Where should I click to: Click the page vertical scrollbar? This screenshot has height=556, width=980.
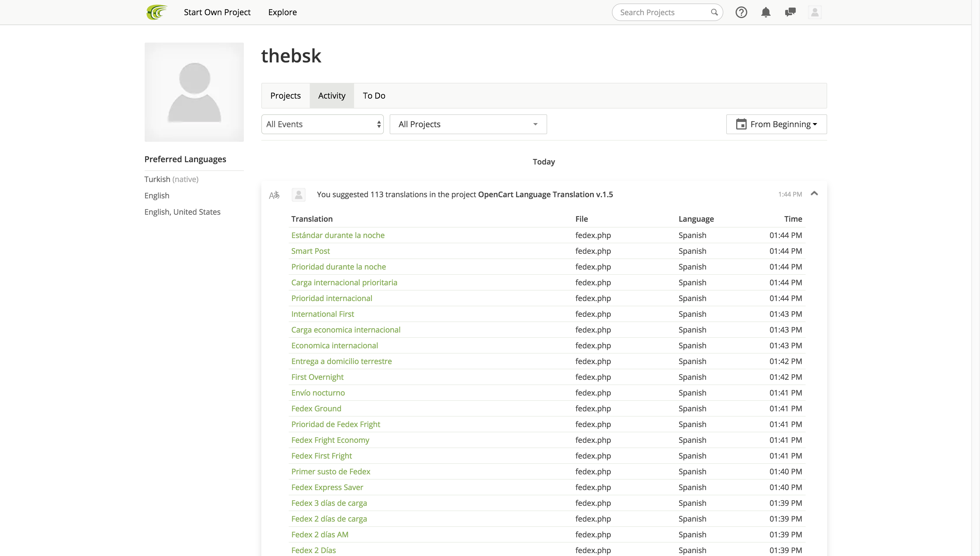(x=975, y=278)
